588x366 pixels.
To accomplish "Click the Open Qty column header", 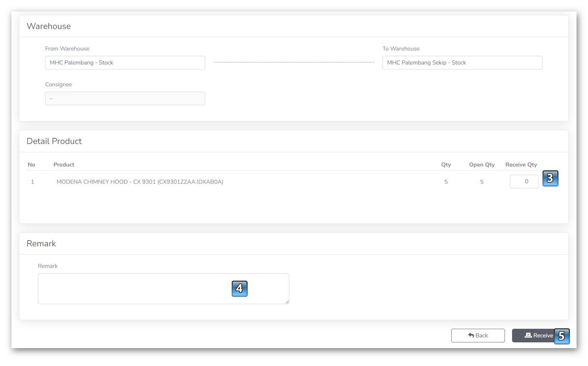I will click(482, 165).
